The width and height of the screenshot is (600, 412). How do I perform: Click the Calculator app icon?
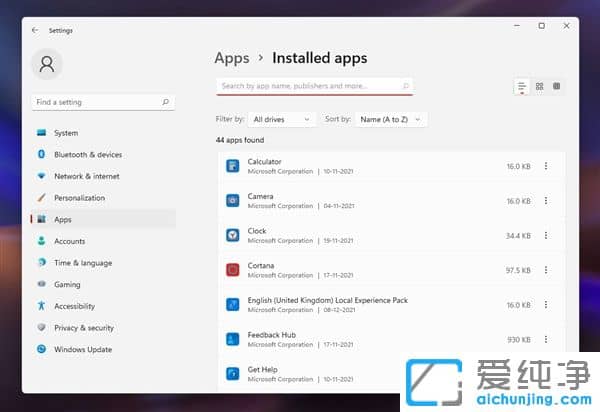point(233,166)
